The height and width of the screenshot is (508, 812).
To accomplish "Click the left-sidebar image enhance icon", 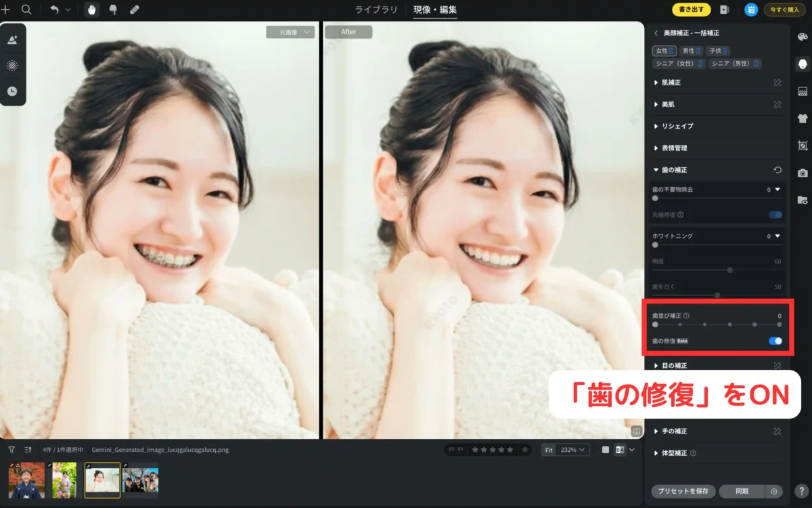I will [x=12, y=40].
